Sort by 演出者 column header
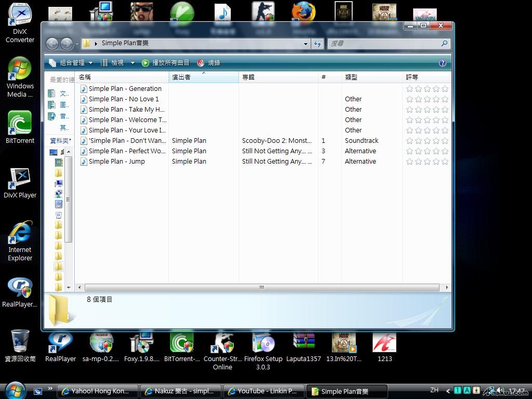Viewport: 532px width, 399px height. tap(204, 77)
